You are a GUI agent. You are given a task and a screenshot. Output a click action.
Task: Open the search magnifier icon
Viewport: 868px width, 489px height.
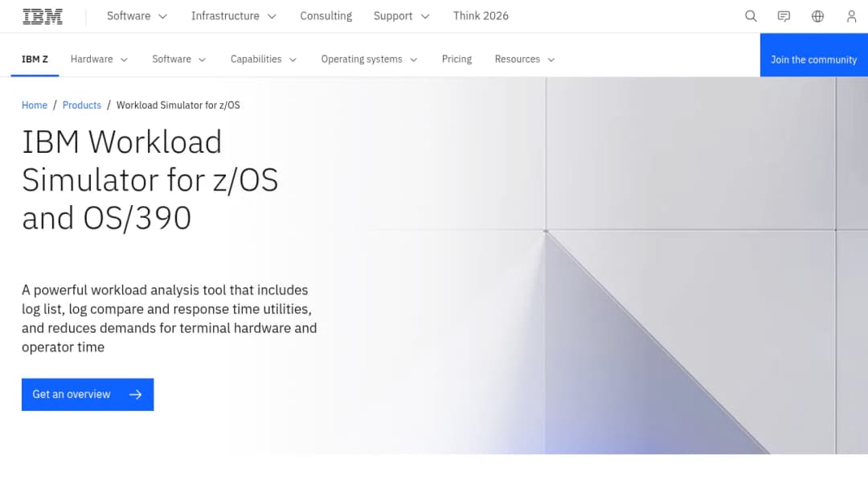751,16
